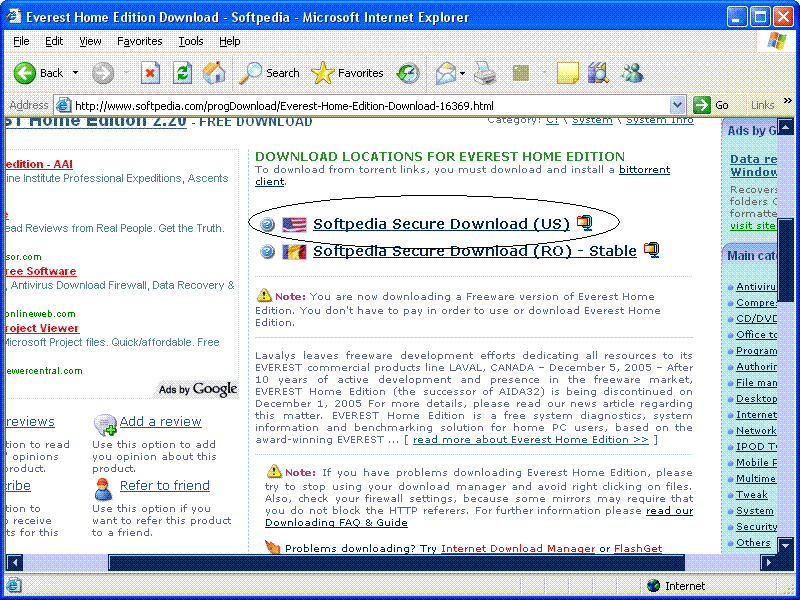The width and height of the screenshot is (800, 600).
Task: Expand the address bar dropdown
Action: [x=677, y=105]
